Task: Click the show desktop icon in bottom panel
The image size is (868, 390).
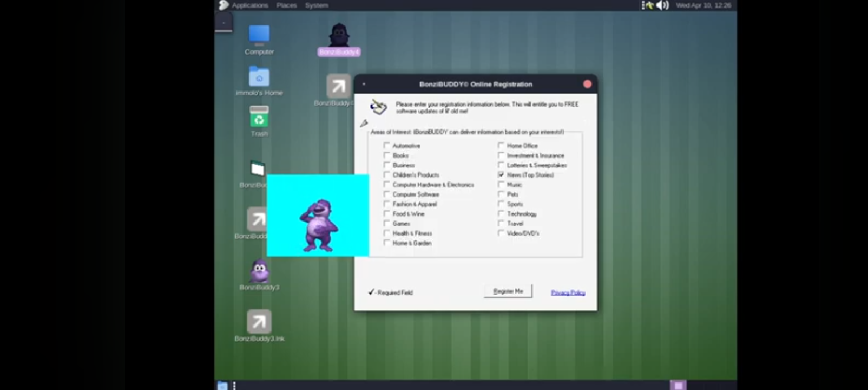Action: 222,385
